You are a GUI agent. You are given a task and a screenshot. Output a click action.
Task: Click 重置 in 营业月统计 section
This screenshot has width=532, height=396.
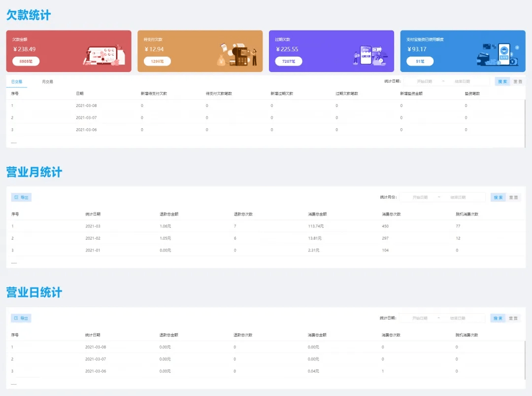click(513, 197)
